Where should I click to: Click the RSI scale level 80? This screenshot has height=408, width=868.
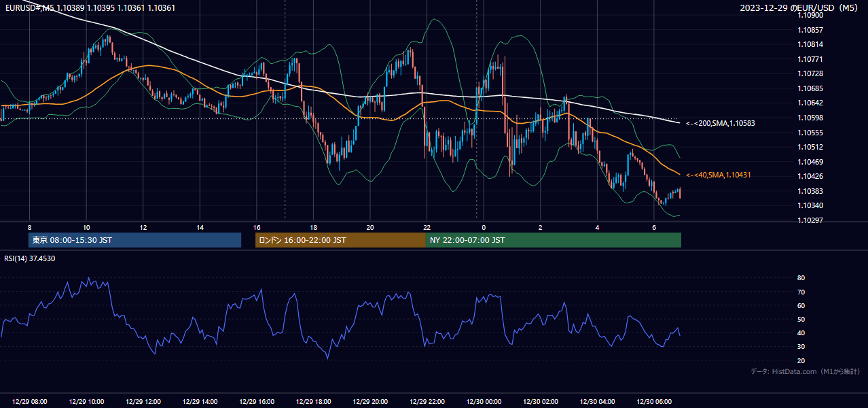point(801,278)
